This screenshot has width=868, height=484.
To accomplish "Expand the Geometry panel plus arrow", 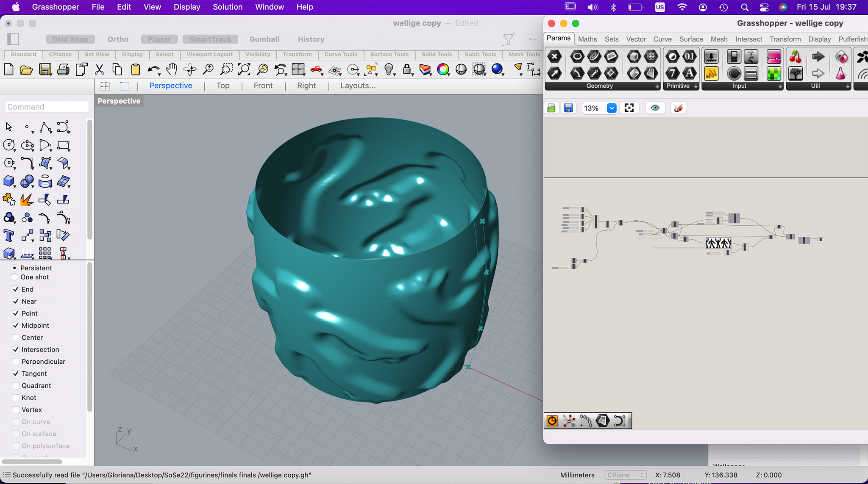I will coord(657,86).
